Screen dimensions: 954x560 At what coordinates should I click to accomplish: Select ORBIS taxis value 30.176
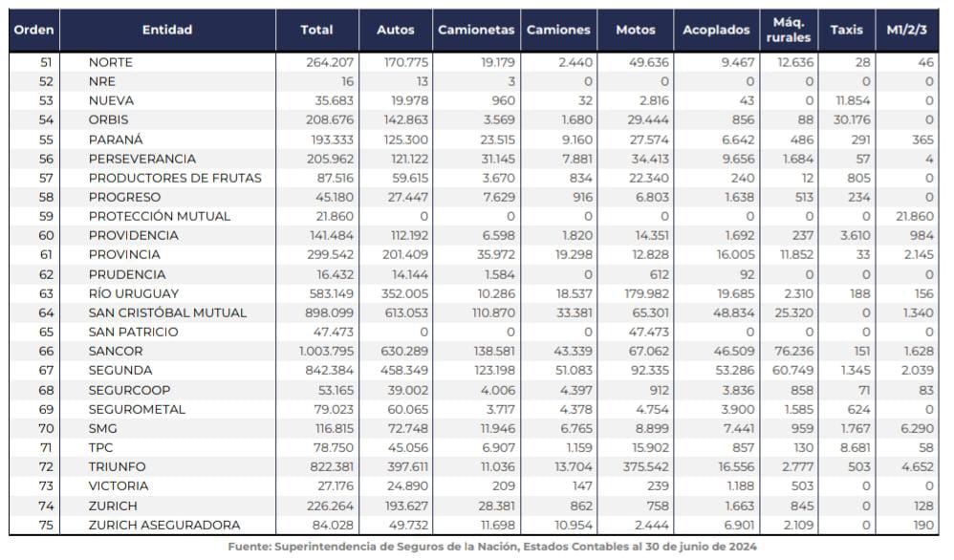tap(844, 119)
